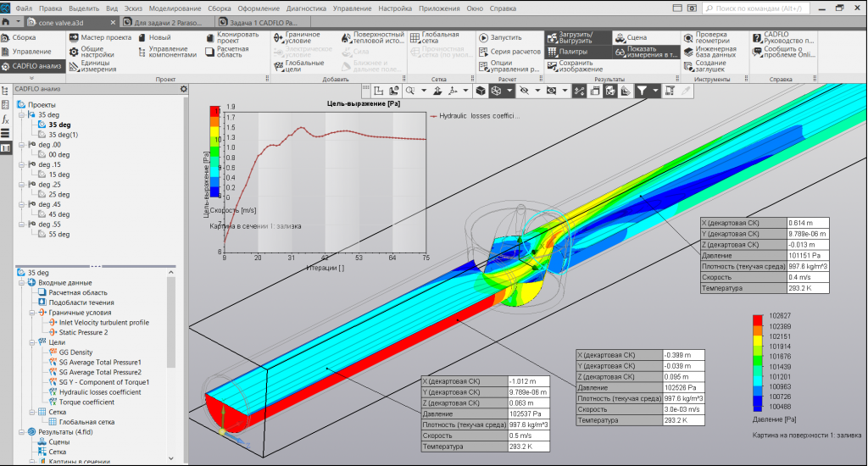Screen dimensions: 868x466
Task: Collapse the Цели goals node
Action: tap(31, 342)
